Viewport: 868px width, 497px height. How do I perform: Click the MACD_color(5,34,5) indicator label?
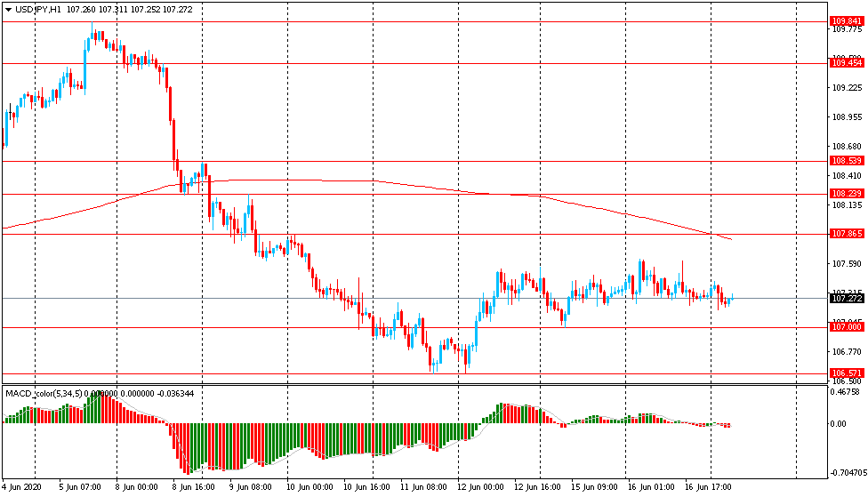[44, 394]
